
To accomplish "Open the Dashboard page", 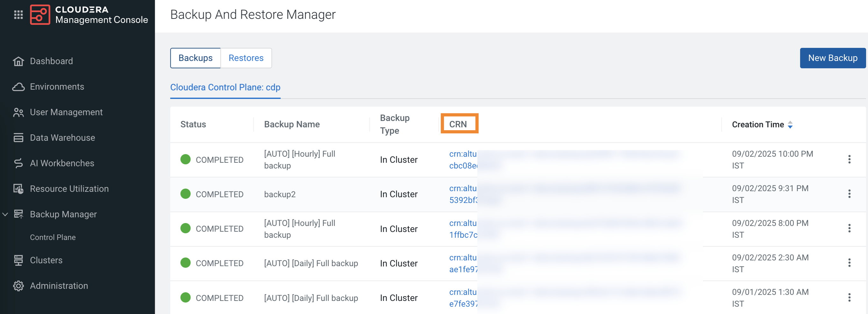I will 51,61.
